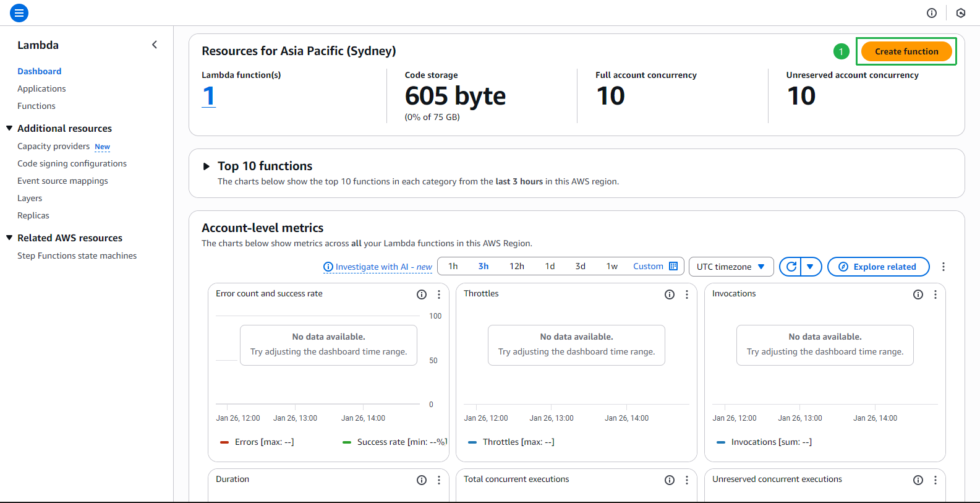Toggle the Throttles legend series

(x=511, y=442)
